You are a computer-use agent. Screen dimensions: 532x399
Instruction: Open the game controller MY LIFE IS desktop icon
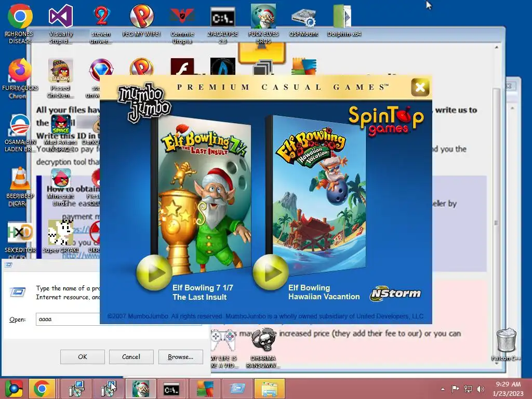[x=222, y=341]
